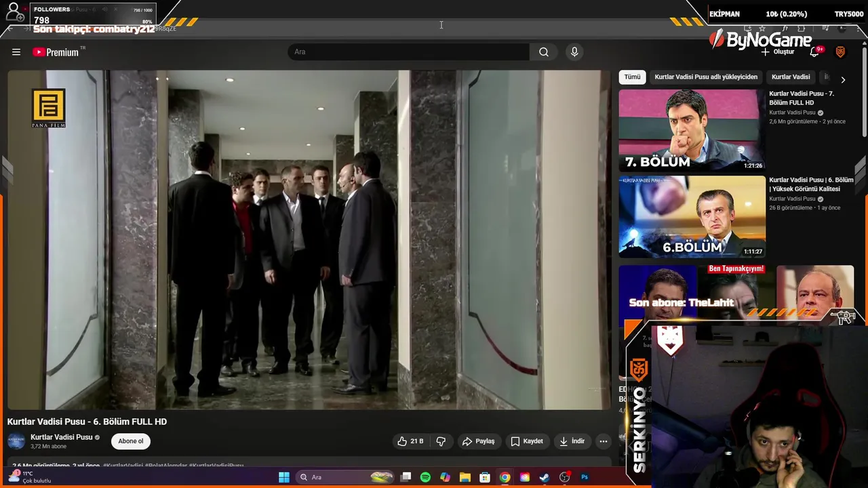Click the Oluştur create button
Viewport: 868px width, 488px height.
click(777, 52)
